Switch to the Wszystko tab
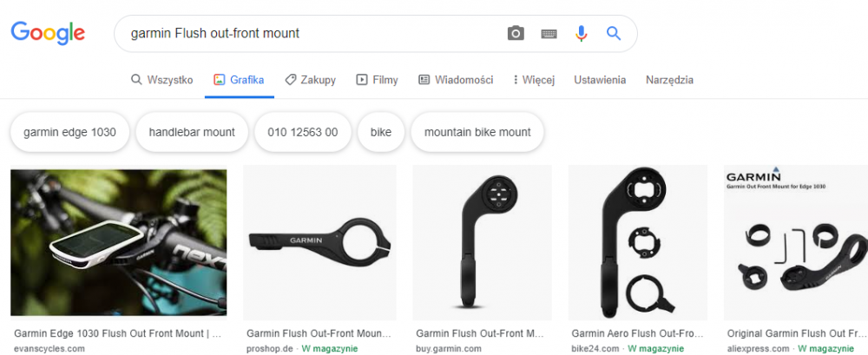Image resolution: width=868 pixels, height=355 pixels. click(x=161, y=80)
